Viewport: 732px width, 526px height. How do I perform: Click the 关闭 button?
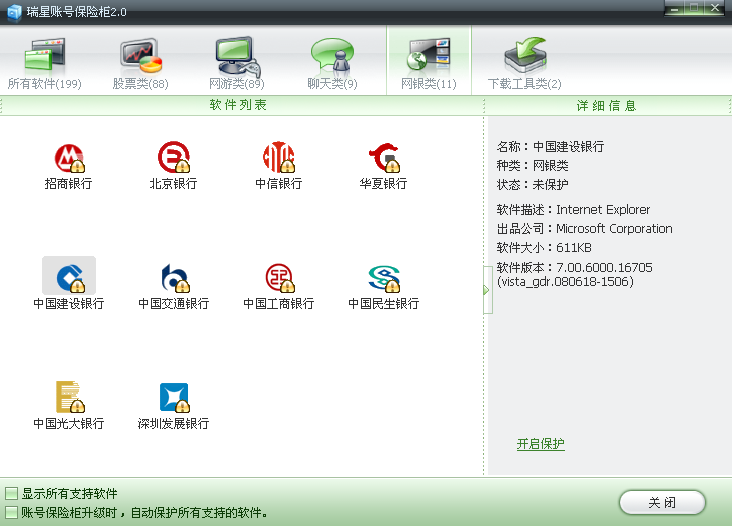662,503
